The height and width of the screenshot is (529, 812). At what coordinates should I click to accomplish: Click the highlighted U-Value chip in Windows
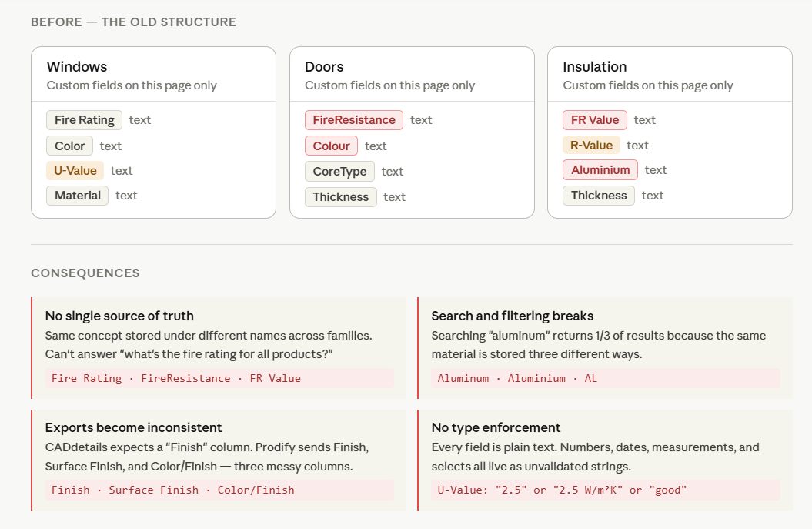75,171
